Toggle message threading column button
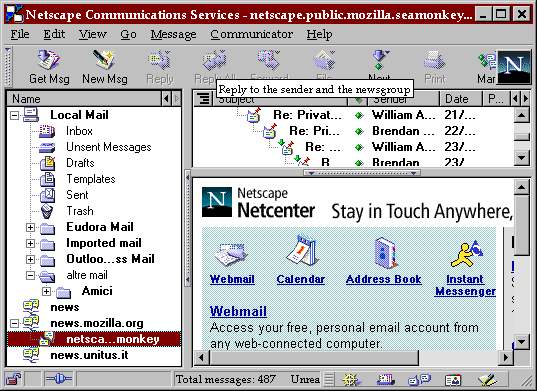Image resolution: width=537 pixels, height=391 pixels. (204, 99)
